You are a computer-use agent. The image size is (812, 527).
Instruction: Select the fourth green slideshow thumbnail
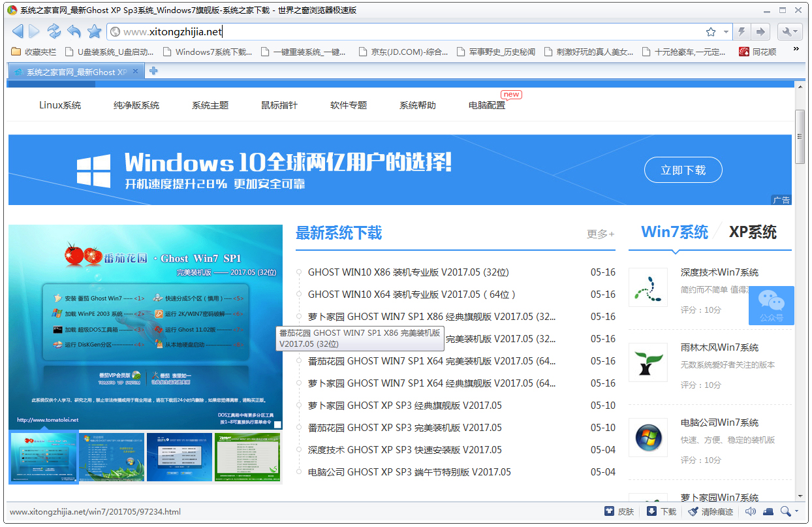(x=247, y=457)
